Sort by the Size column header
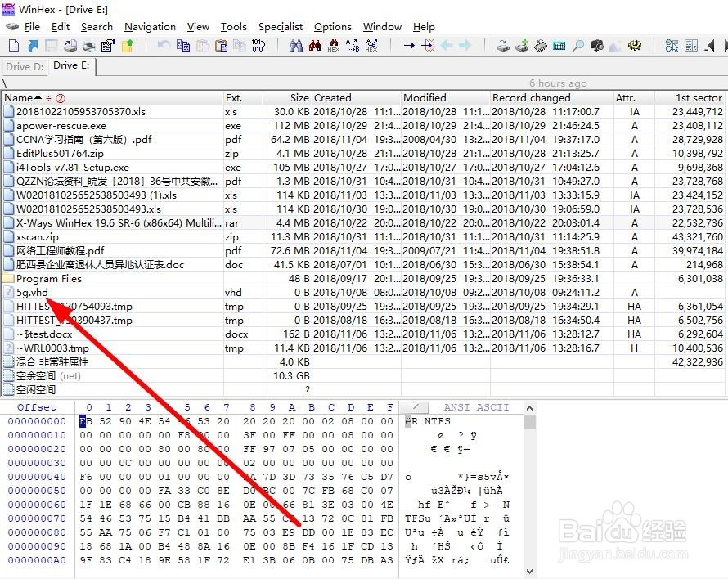Image resolution: width=728 pixels, height=579 pixels. pos(287,98)
